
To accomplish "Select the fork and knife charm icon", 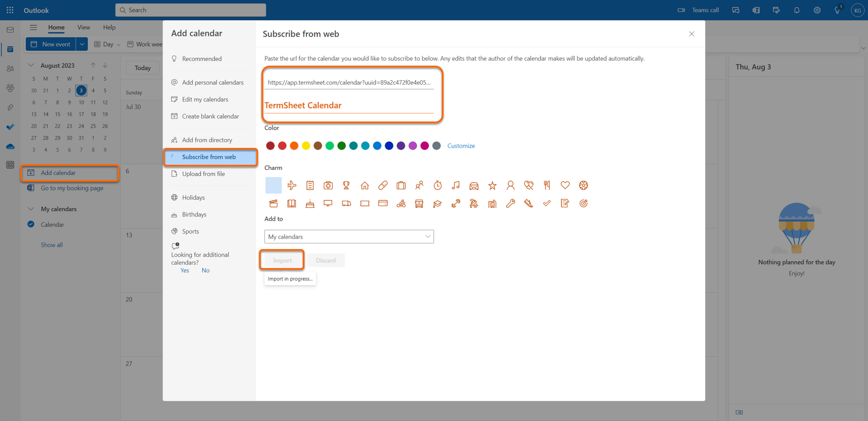I will point(547,186).
